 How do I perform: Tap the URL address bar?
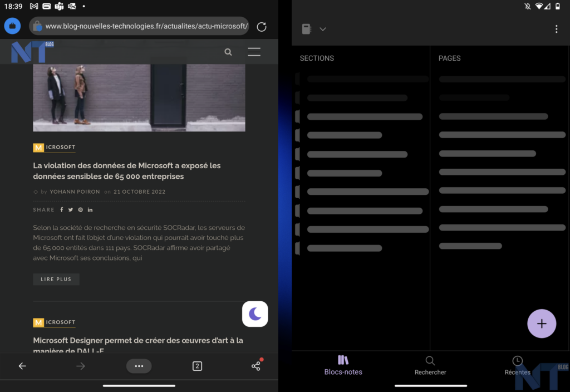tap(139, 26)
